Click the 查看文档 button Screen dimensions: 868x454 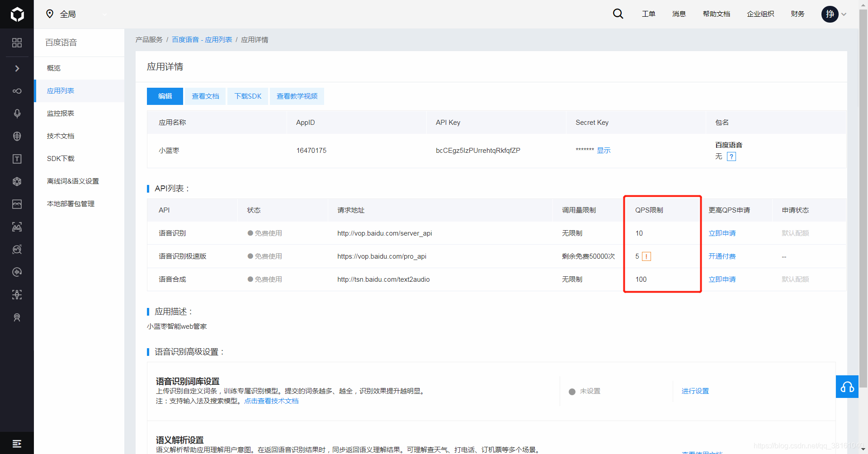coord(205,96)
